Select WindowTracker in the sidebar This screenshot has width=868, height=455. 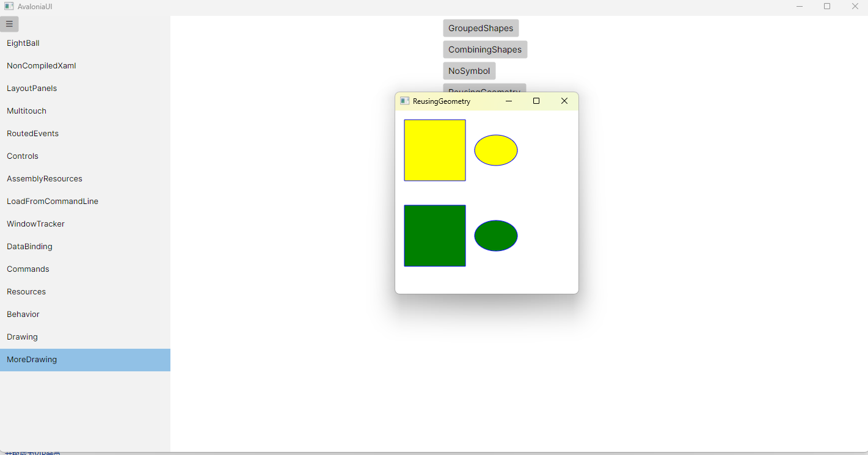[85, 224]
